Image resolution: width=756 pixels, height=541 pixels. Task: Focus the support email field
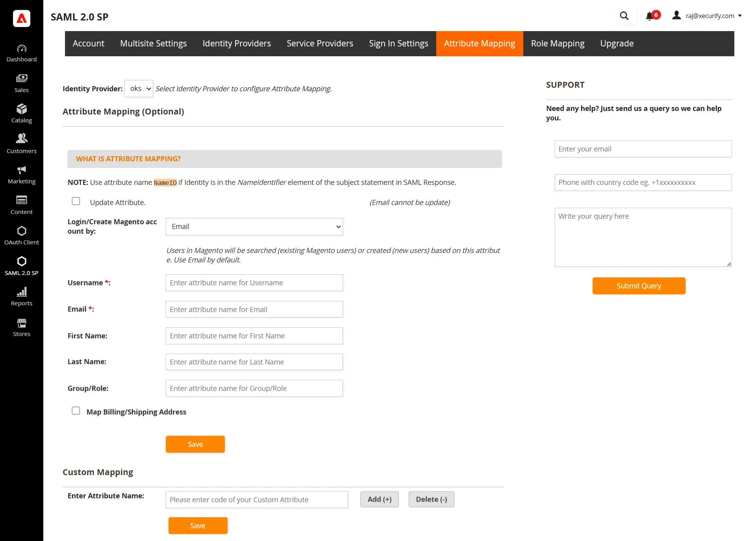point(643,149)
